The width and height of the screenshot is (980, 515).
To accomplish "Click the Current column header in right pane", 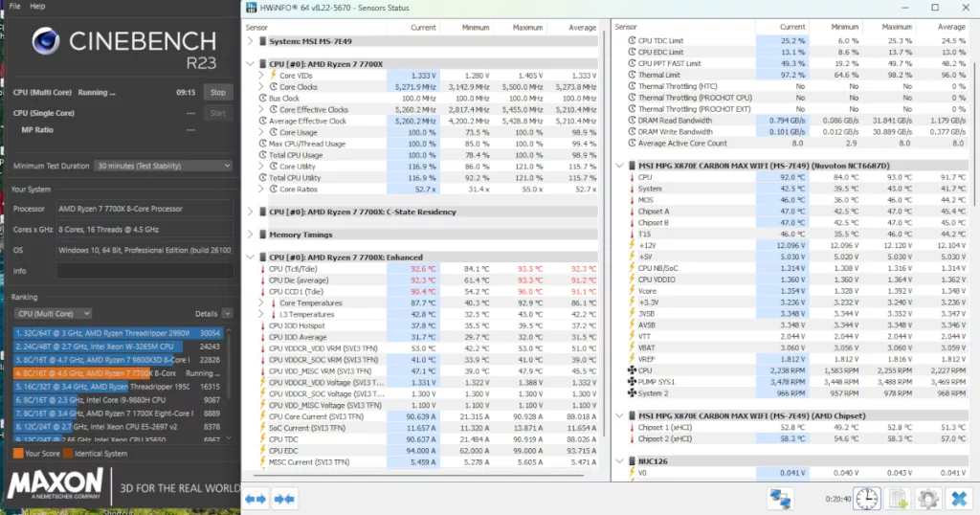I will click(x=792, y=27).
